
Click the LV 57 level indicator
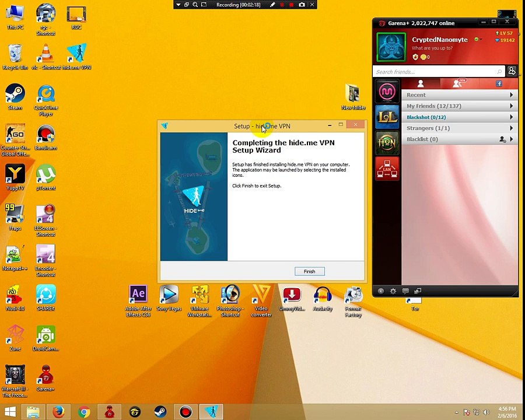(504, 33)
